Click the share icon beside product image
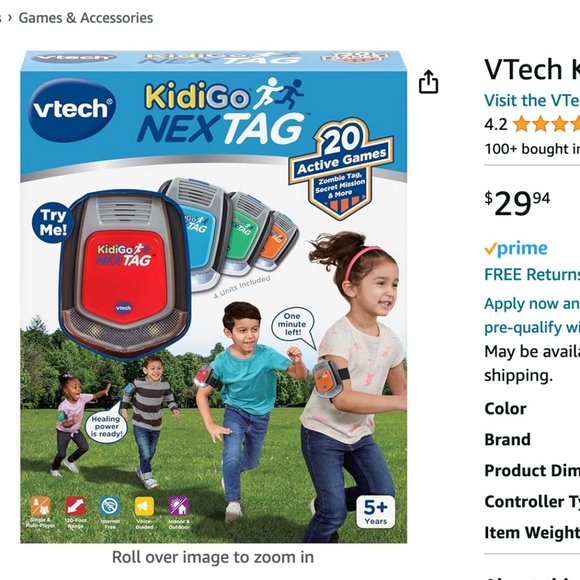 pyautogui.click(x=428, y=82)
